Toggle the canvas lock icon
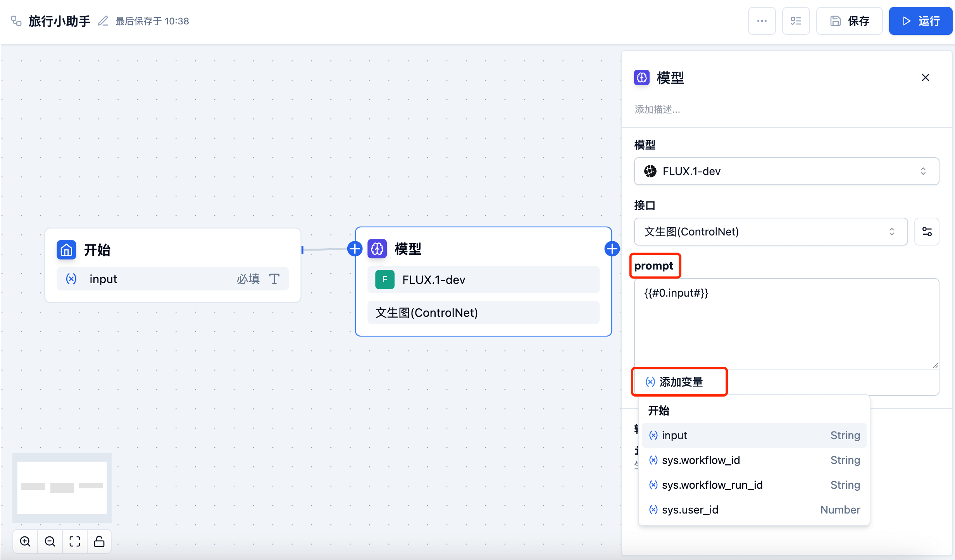 (99, 541)
